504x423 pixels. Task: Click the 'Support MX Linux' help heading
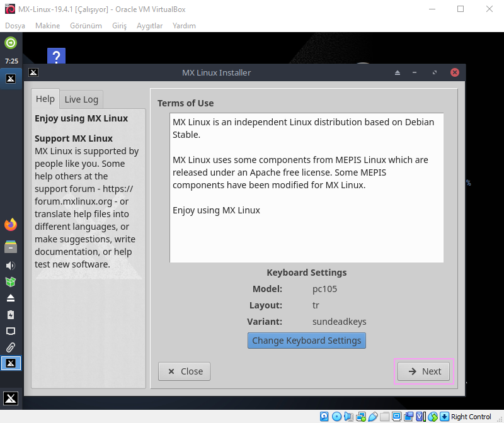(x=74, y=138)
